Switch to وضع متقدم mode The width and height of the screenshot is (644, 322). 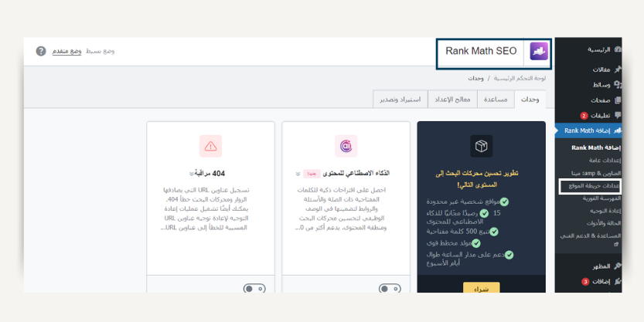click(66, 51)
